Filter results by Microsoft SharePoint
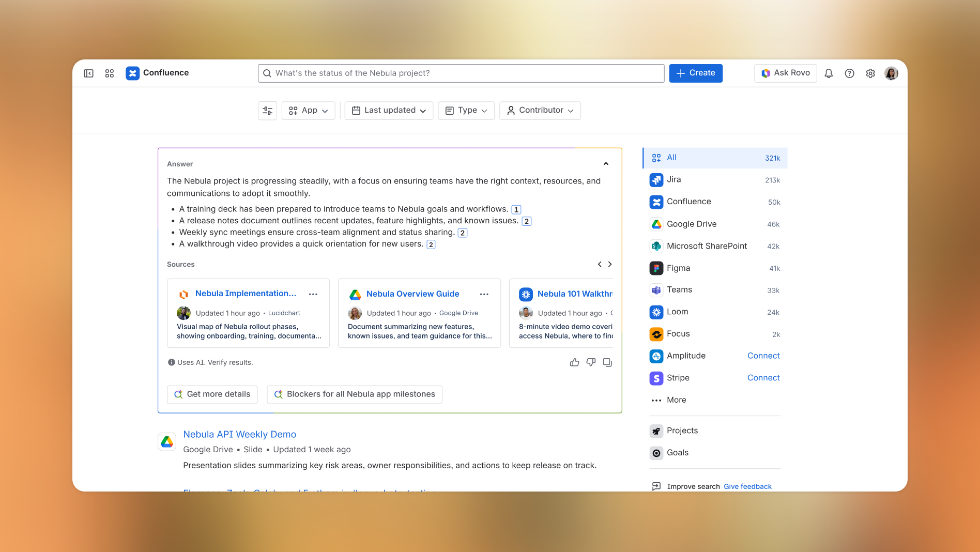The height and width of the screenshot is (552, 980). tap(715, 246)
